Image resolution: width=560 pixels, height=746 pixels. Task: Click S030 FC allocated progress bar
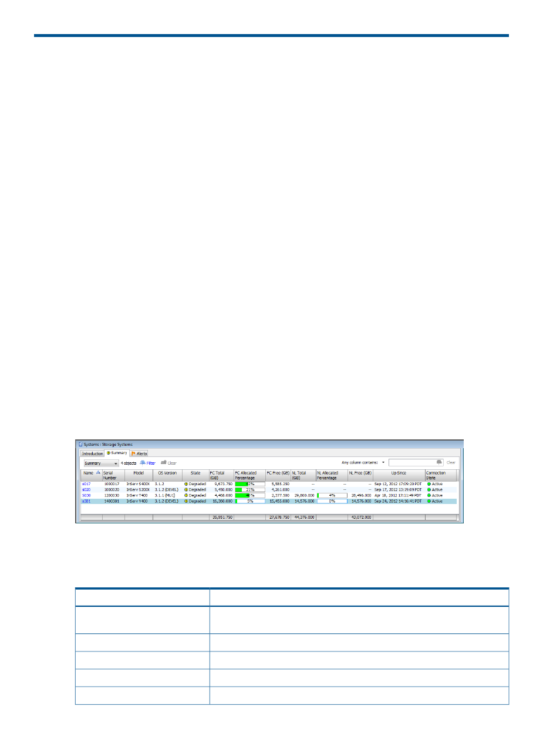click(250, 496)
